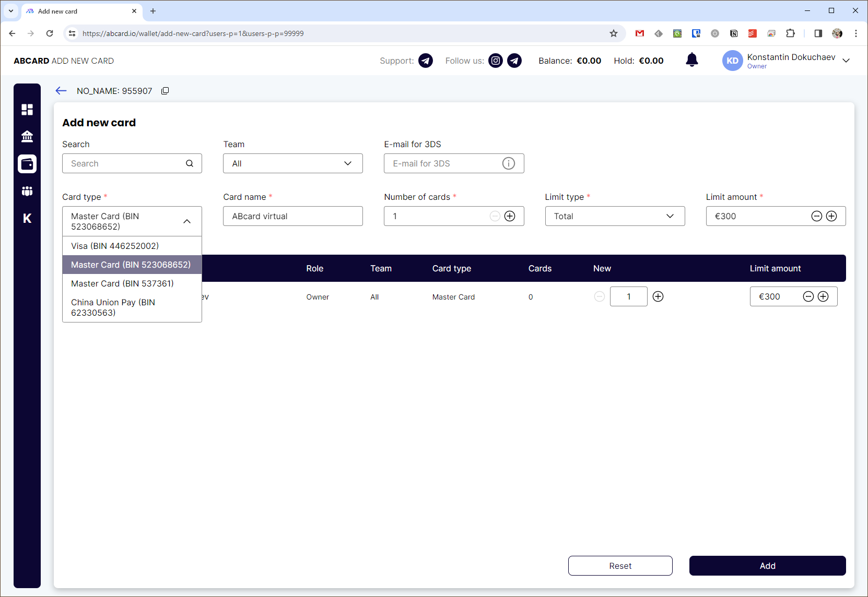The image size is (868, 597).
Task: Open the Limit type dropdown
Action: pos(615,216)
